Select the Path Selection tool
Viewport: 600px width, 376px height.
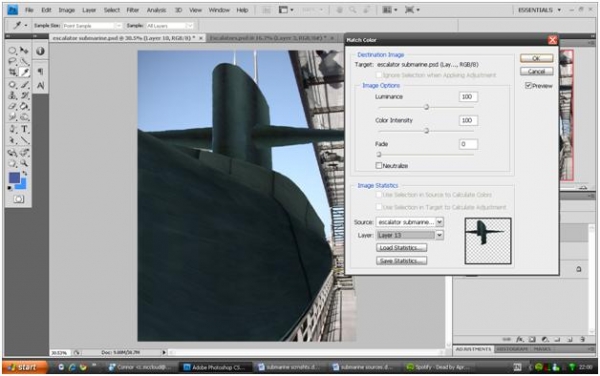pos(12,140)
